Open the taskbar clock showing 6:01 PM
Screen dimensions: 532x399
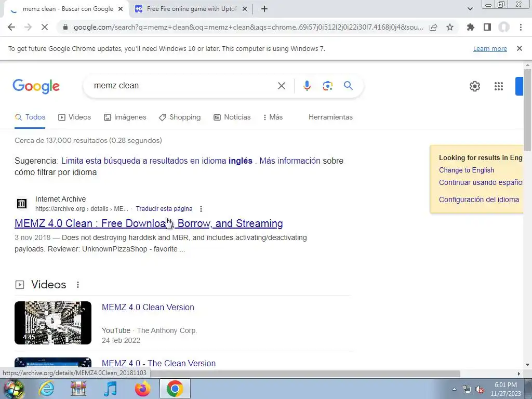point(506,389)
